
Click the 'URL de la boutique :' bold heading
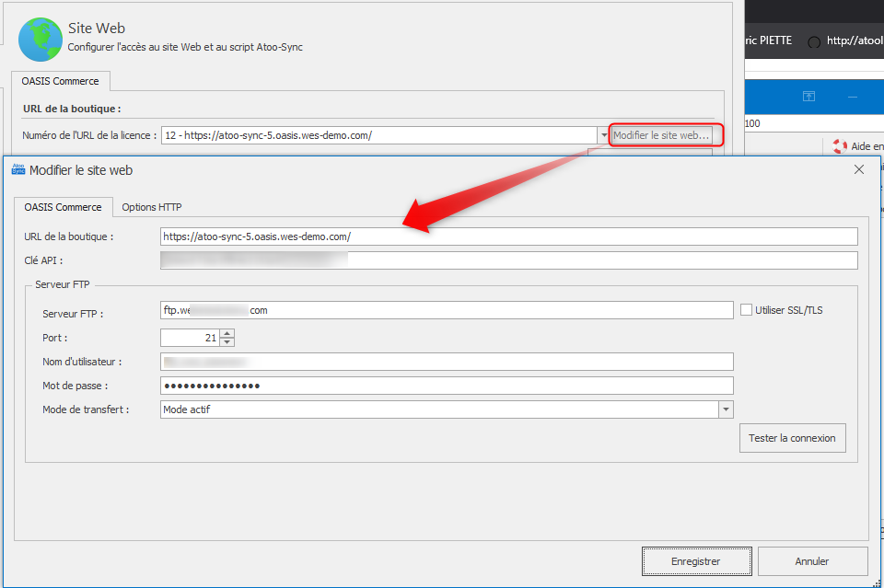[x=72, y=109]
